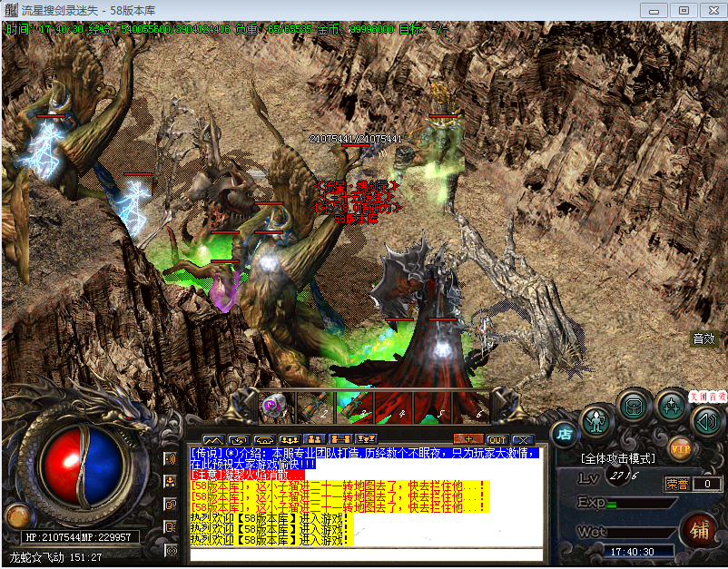Click the linked-boxes relationship icon
This screenshot has height=569, width=728.
point(339,439)
